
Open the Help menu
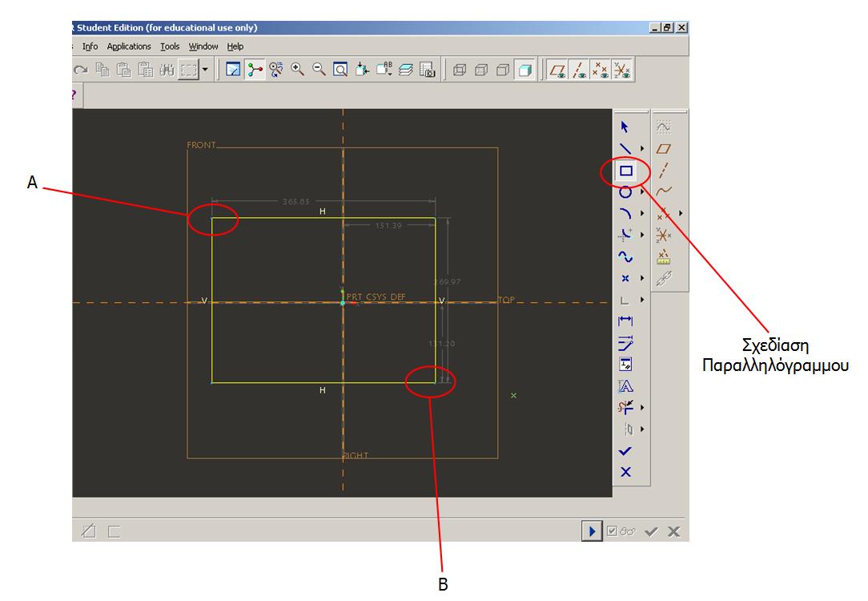(235, 46)
